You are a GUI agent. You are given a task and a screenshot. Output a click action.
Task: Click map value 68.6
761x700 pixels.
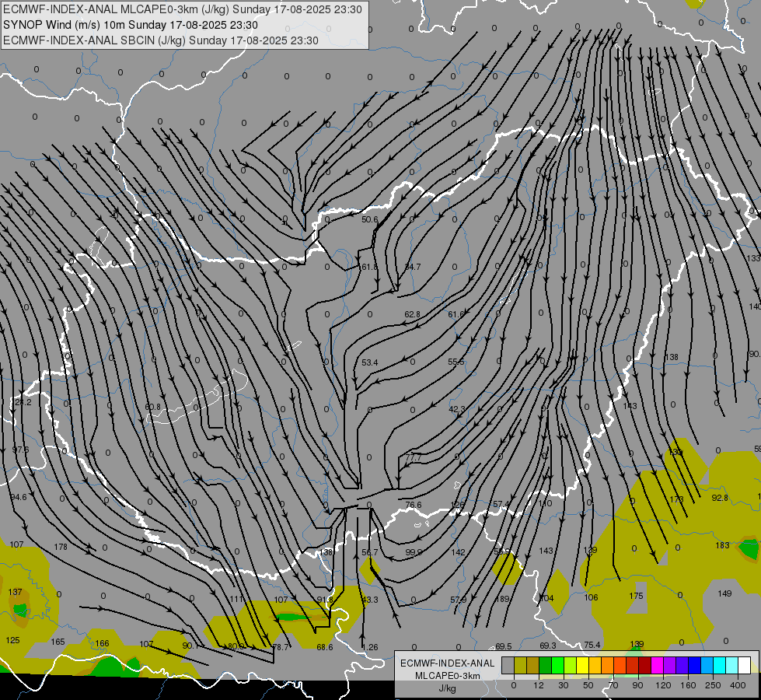point(325,647)
